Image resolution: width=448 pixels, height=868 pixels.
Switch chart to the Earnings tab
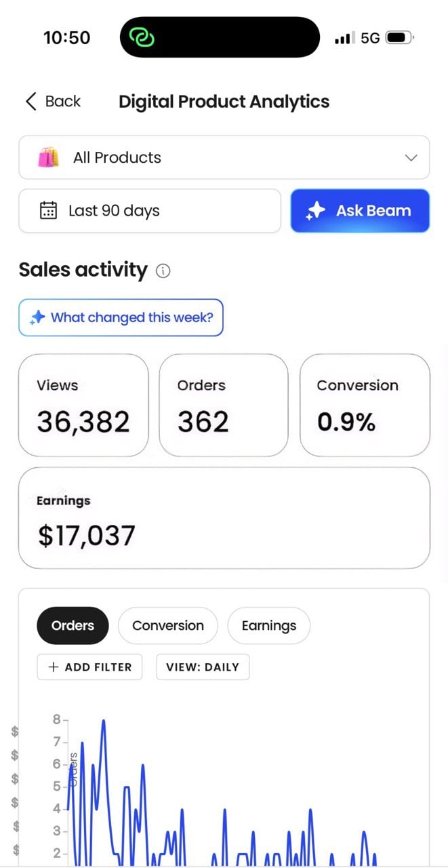(268, 625)
